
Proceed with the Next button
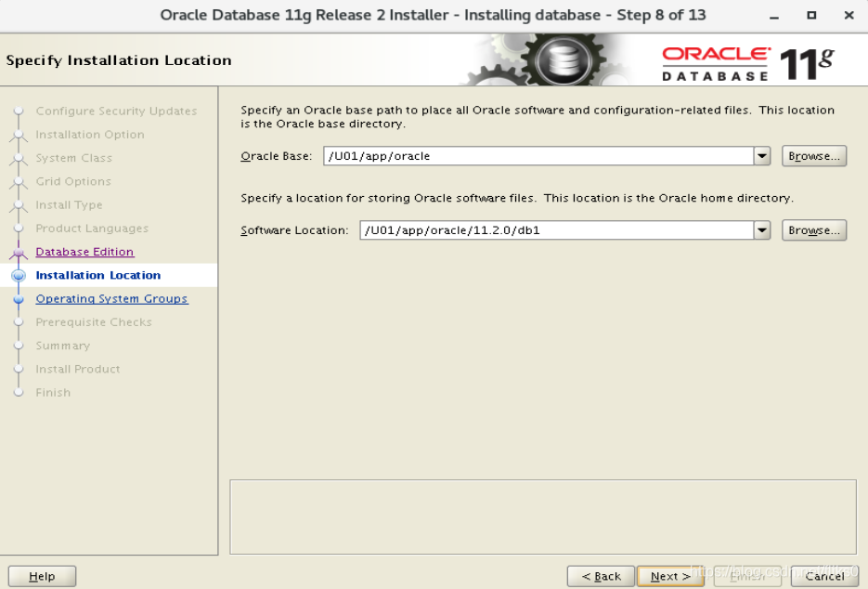tap(670, 576)
